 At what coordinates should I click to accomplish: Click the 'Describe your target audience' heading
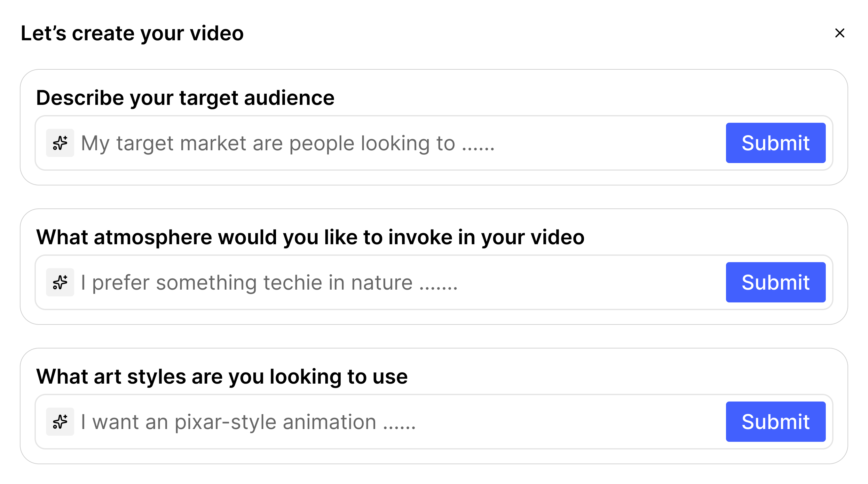coord(185,98)
